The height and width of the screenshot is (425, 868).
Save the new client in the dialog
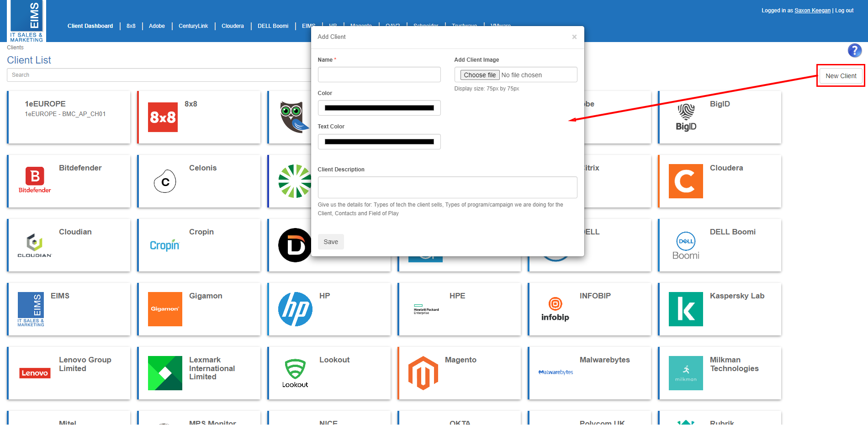(x=331, y=242)
